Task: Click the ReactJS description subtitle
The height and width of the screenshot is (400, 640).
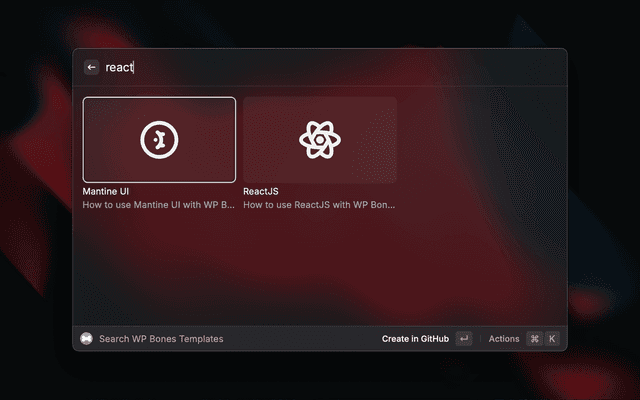Action: 319,205
